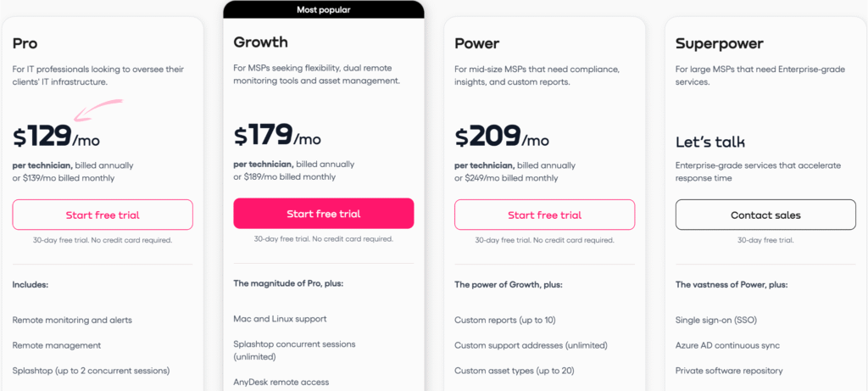Screen dimensions: 868x391
Task: Click AnyDesk remote access feature
Action: (x=281, y=383)
